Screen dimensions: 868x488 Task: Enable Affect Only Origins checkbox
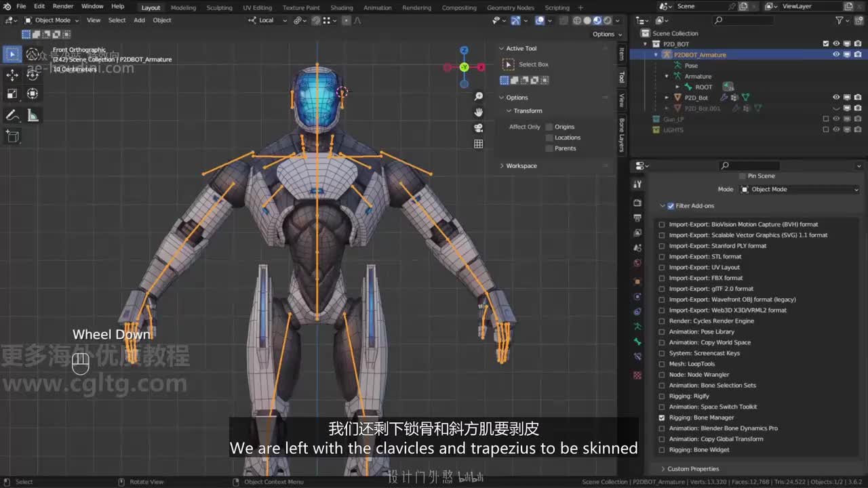tap(549, 127)
